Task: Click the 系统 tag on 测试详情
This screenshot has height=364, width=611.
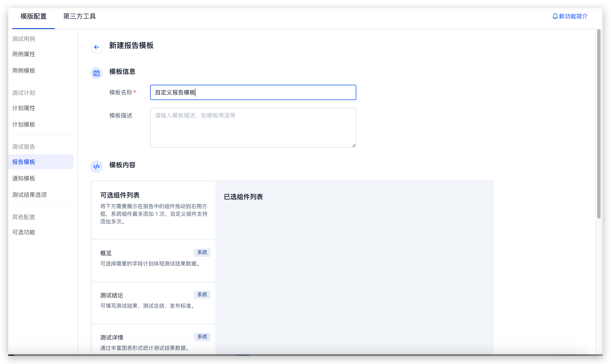Action: click(202, 337)
